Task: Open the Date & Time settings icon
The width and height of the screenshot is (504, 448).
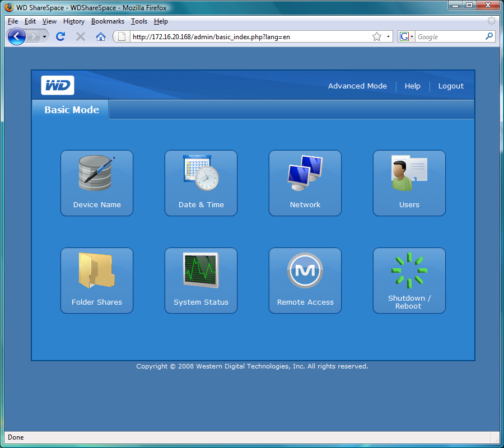Action: (x=201, y=183)
